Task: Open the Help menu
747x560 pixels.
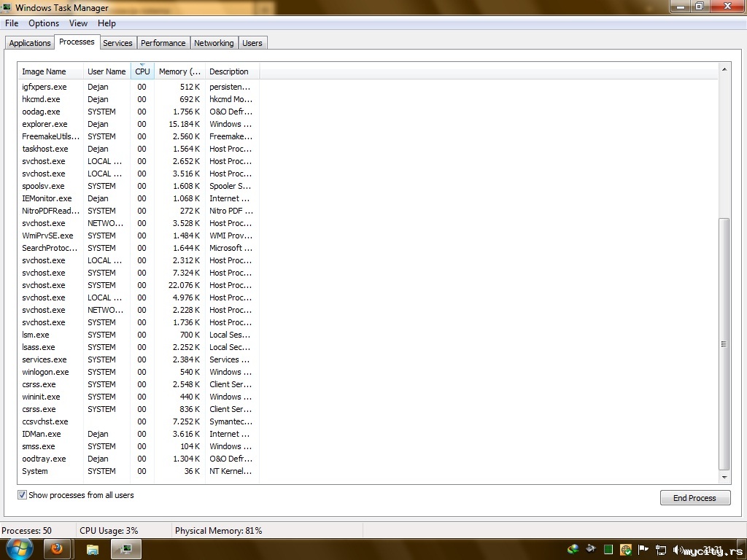Action: [x=107, y=23]
